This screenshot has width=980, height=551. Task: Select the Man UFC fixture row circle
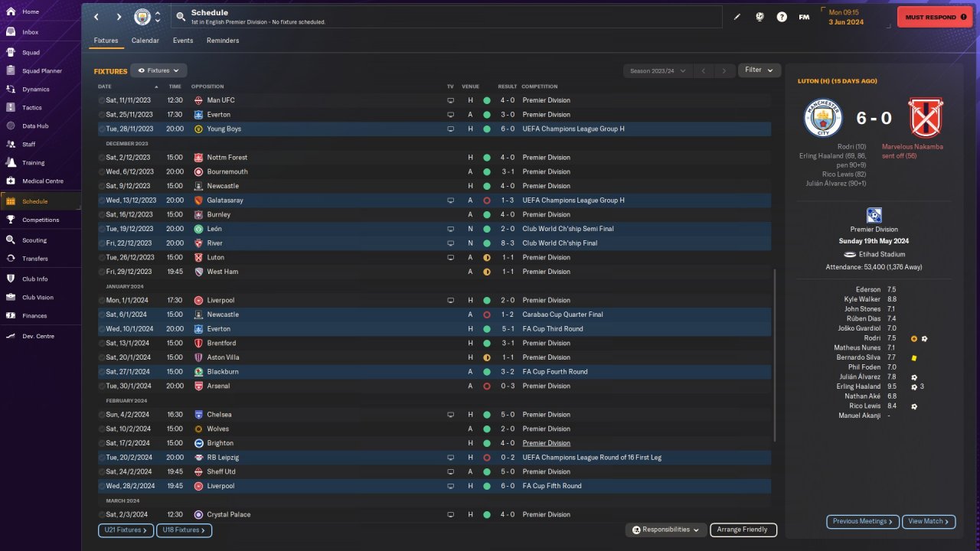[102, 100]
